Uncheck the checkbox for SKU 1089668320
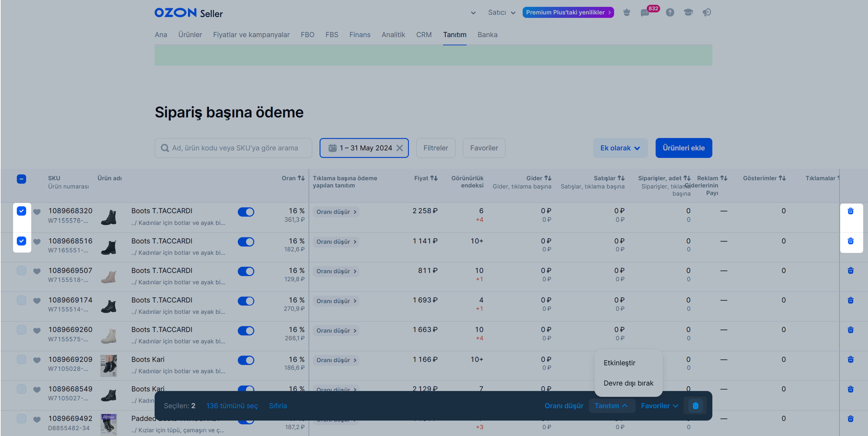The height and width of the screenshot is (436, 868). click(x=21, y=211)
